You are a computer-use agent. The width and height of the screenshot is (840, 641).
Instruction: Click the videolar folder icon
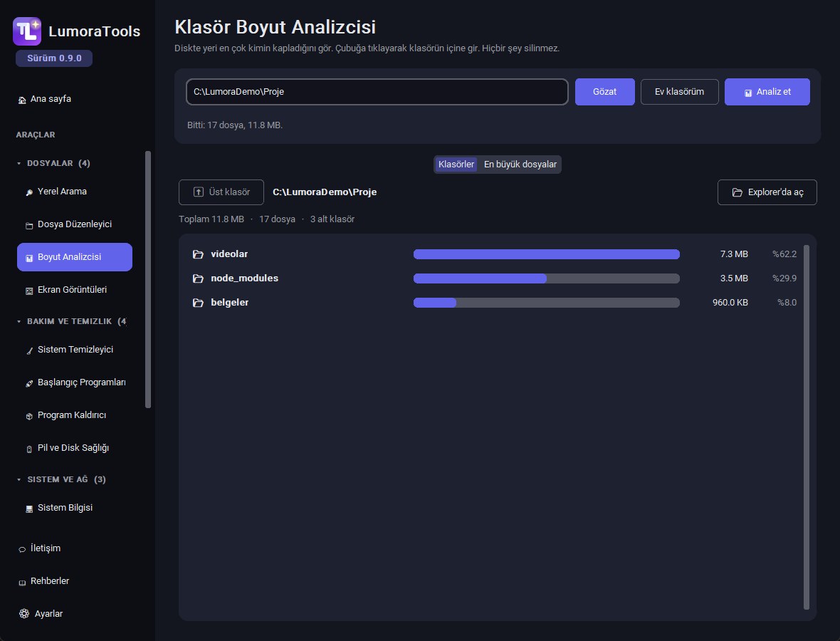point(198,254)
